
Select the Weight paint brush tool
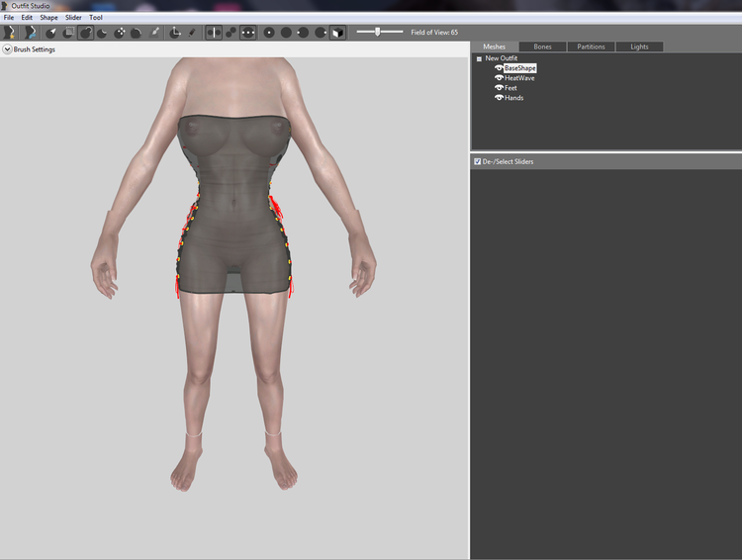154,33
